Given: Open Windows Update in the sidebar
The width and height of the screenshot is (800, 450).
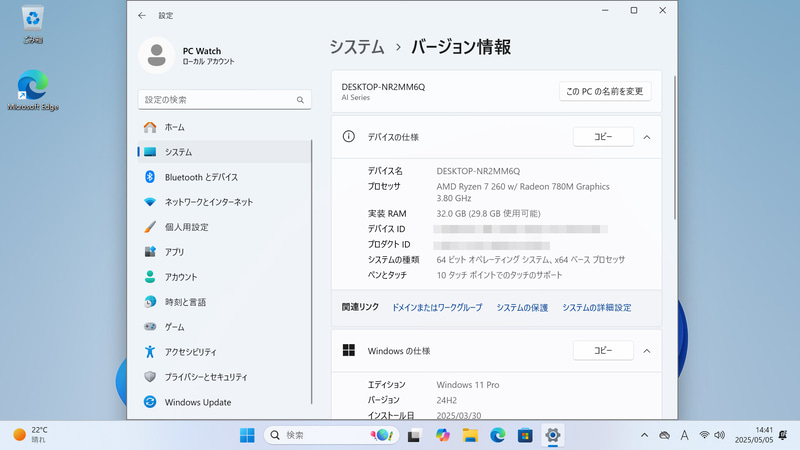Looking at the screenshot, I should pyautogui.click(x=224, y=402).
